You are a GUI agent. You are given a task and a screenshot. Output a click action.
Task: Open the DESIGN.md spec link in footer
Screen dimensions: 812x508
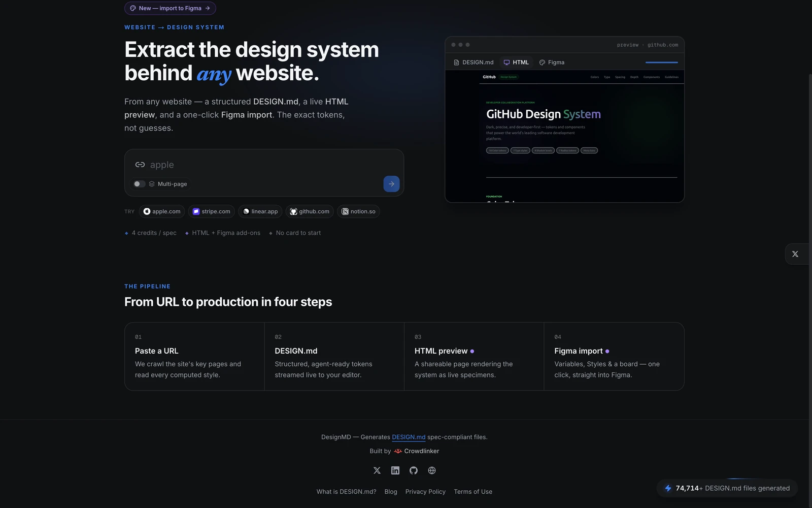[409, 437]
